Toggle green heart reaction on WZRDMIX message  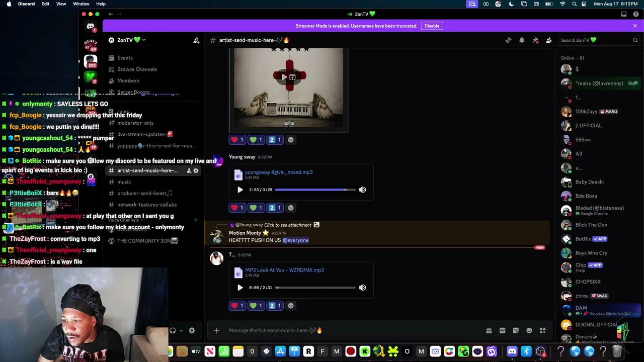(256, 306)
